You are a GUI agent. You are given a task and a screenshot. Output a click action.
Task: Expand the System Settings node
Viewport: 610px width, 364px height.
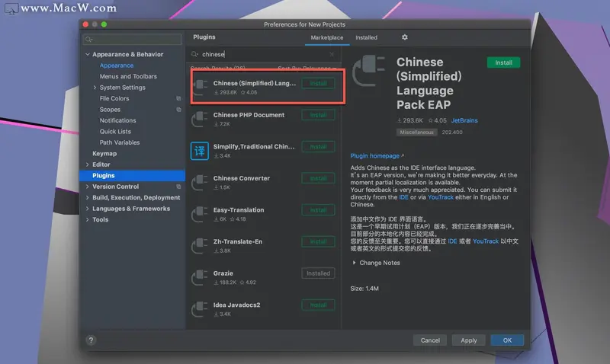tap(95, 88)
